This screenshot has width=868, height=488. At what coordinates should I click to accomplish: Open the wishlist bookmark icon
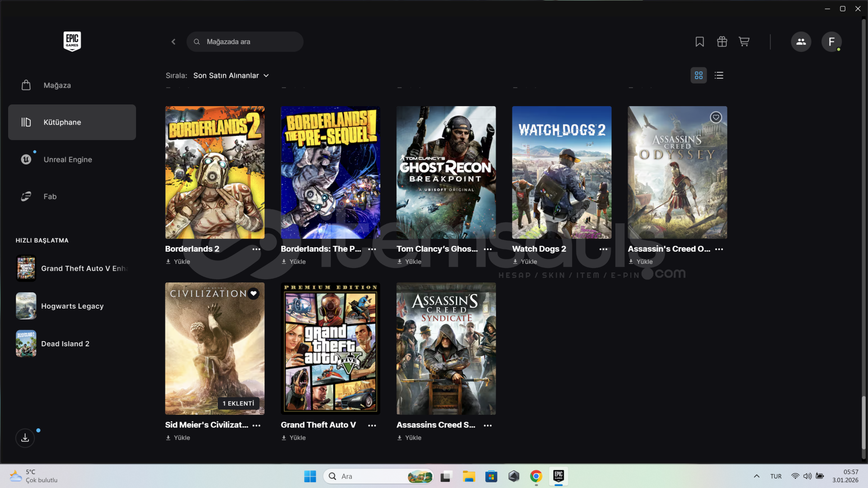pos(699,42)
